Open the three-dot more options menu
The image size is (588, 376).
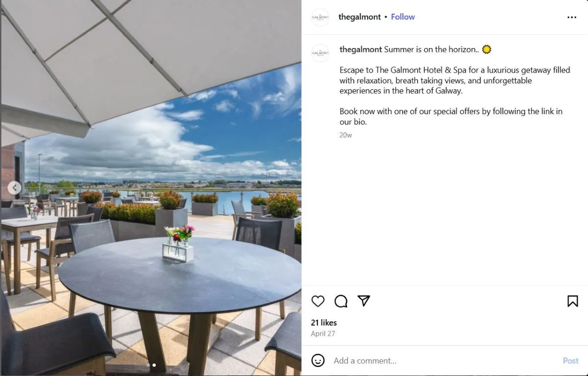pyautogui.click(x=572, y=17)
